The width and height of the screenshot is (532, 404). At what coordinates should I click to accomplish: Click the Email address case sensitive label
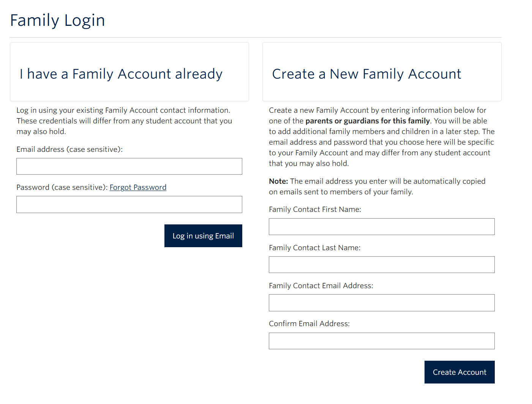coord(69,149)
